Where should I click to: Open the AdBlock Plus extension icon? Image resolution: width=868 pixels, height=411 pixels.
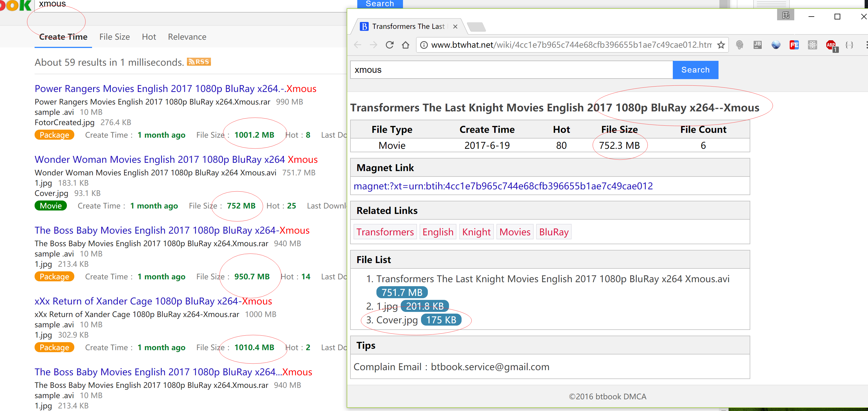coord(831,45)
